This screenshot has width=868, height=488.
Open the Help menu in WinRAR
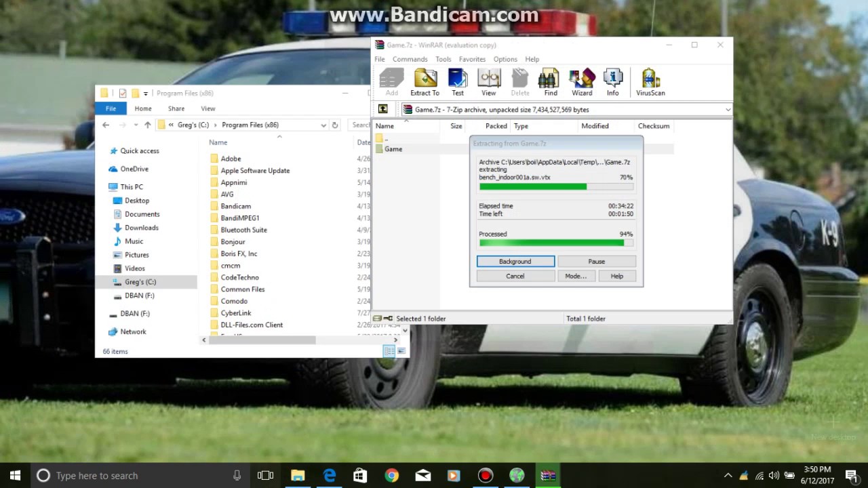[532, 59]
